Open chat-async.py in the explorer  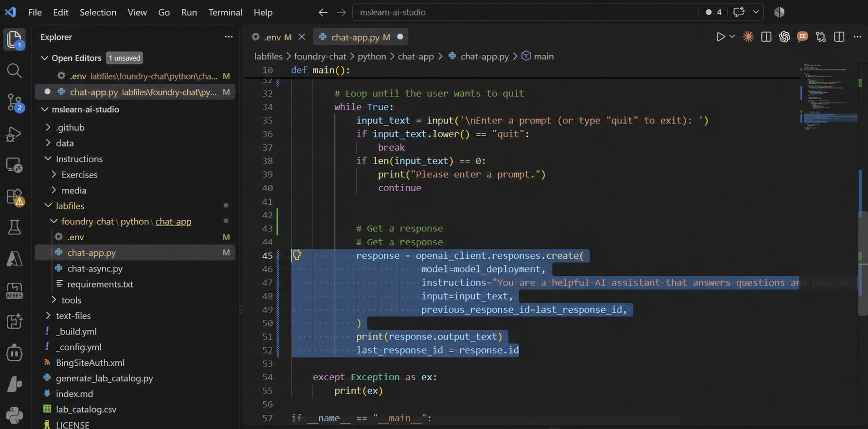pyautogui.click(x=95, y=268)
